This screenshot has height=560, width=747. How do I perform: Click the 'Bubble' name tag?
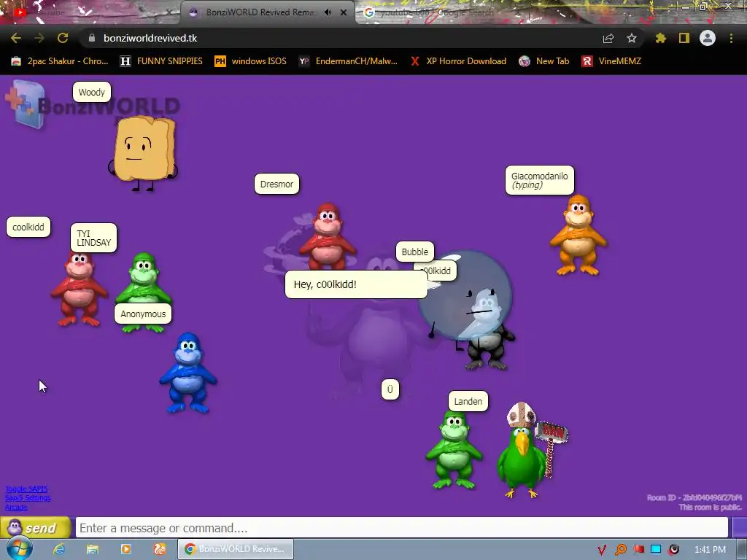point(415,252)
